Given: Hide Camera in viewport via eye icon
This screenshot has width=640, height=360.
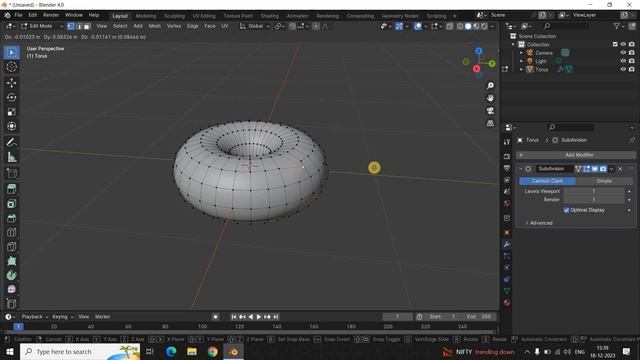Looking at the screenshot, I should [623, 53].
